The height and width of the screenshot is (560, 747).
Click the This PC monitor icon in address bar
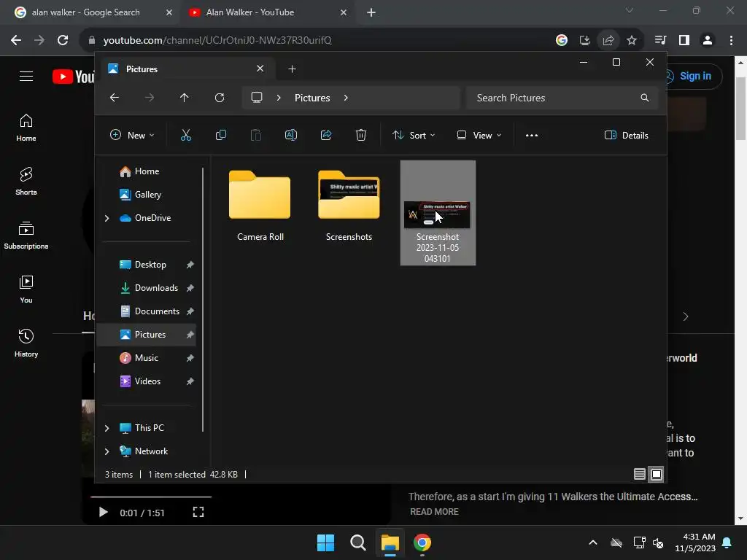pyautogui.click(x=257, y=98)
